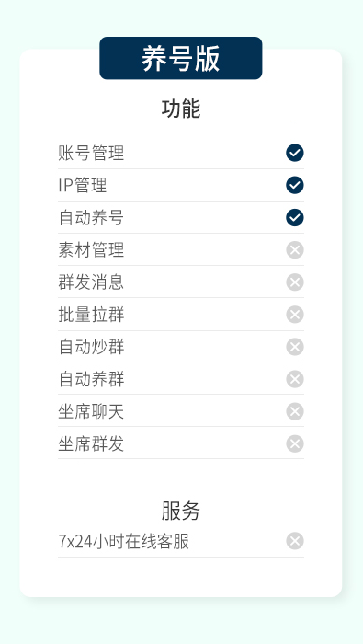Click the X icon beside 7x24小时在线客服
The width and height of the screenshot is (363, 644).
[x=294, y=541]
